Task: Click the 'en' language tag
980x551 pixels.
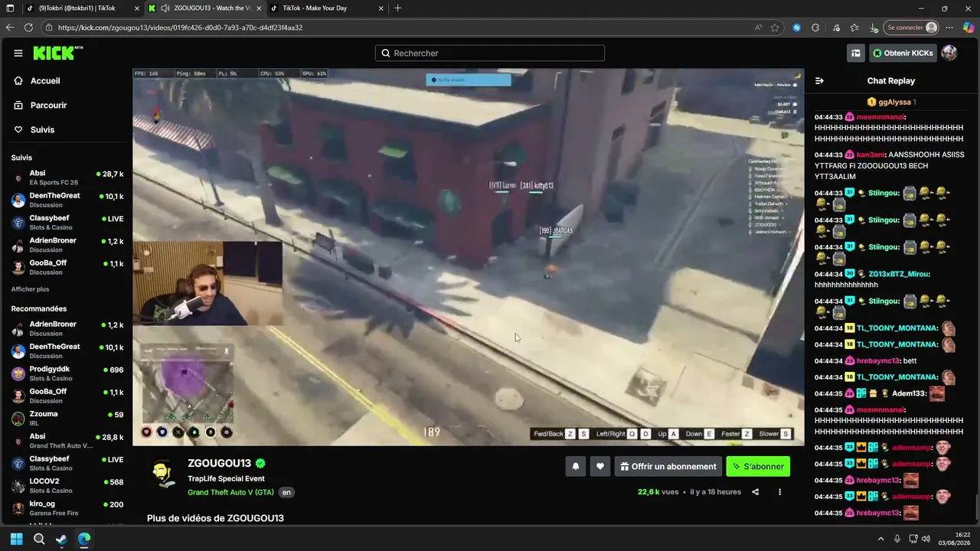Action: [286, 492]
